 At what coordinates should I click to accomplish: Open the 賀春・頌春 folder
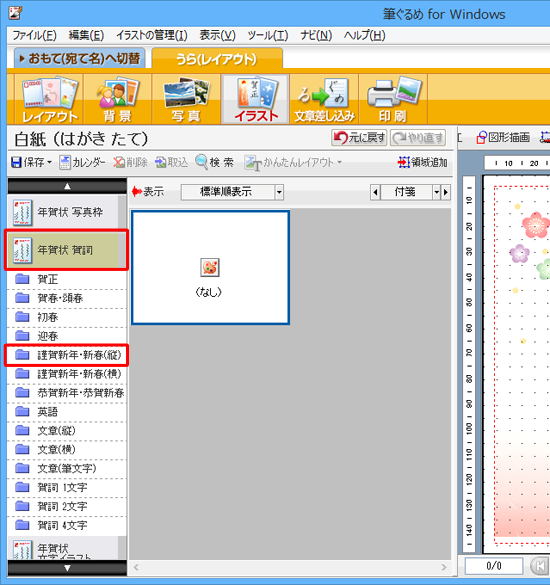(x=66, y=298)
